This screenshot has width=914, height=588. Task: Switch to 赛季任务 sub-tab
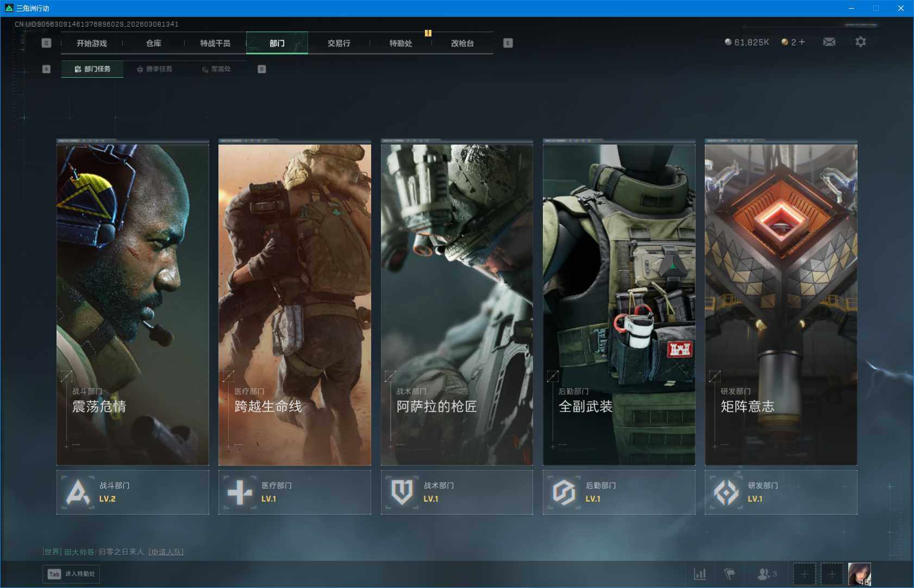coord(155,69)
